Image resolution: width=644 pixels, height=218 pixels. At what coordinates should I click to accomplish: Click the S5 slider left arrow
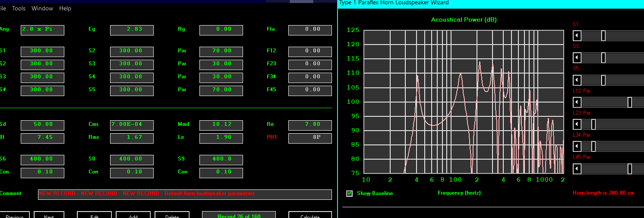tap(577, 80)
